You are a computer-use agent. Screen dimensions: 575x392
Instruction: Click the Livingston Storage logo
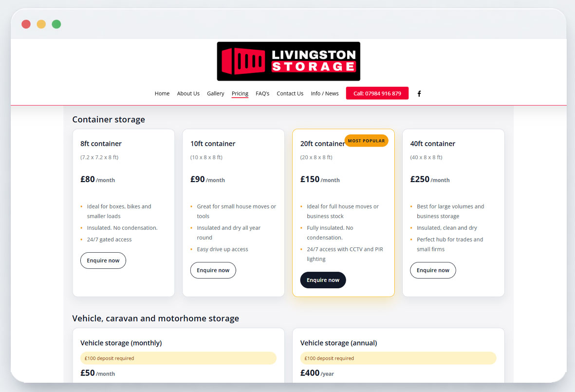(288, 61)
